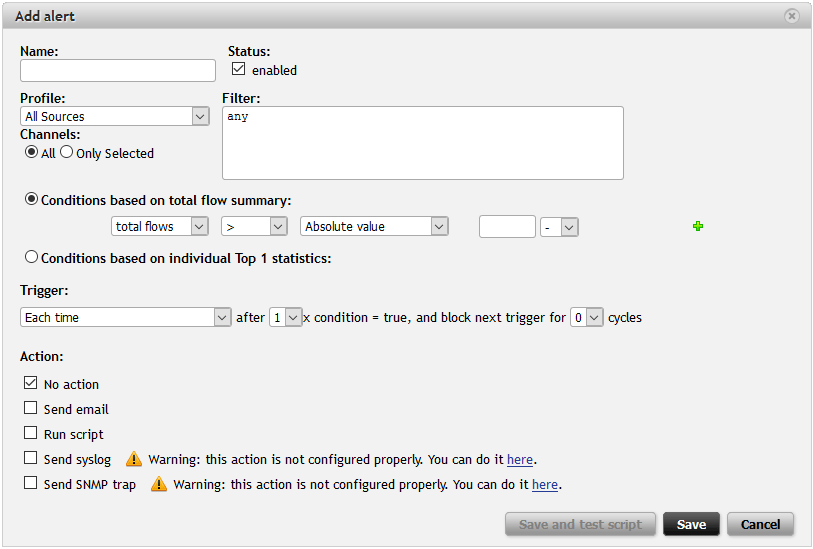813x549 pixels.
Task: Click the green plus add-condition icon
Action: tap(698, 227)
